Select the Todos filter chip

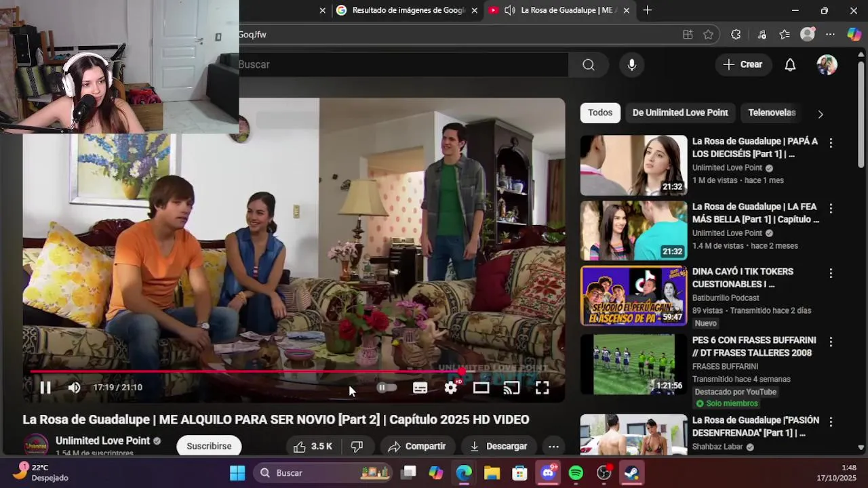pyautogui.click(x=600, y=113)
